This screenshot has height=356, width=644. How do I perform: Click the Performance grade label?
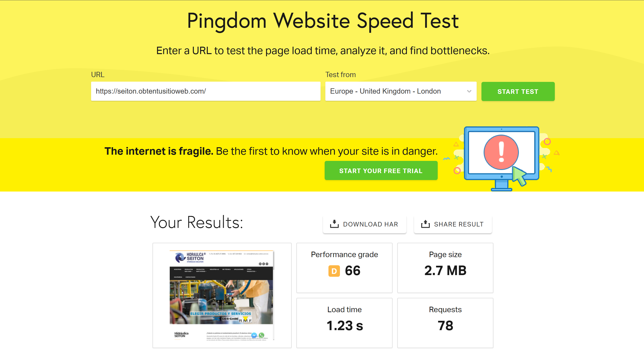pos(344,254)
